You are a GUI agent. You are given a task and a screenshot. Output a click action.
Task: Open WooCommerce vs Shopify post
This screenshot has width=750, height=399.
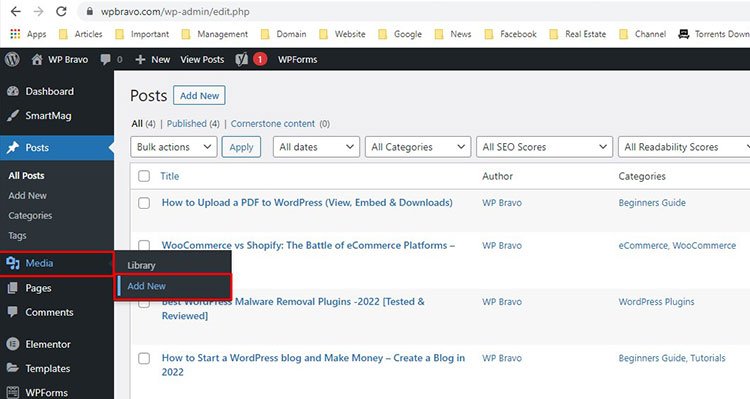(308, 245)
